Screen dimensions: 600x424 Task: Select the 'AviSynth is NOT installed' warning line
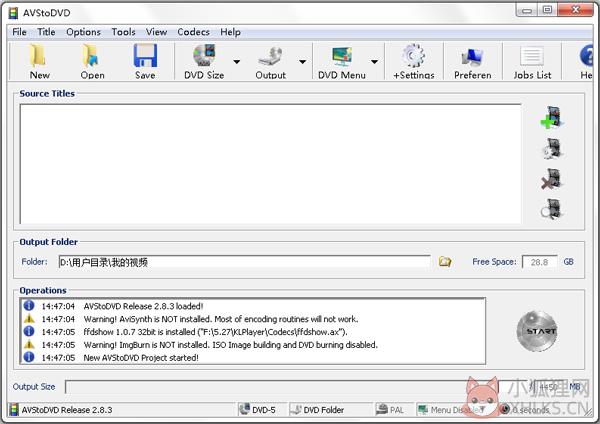pyautogui.click(x=221, y=319)
